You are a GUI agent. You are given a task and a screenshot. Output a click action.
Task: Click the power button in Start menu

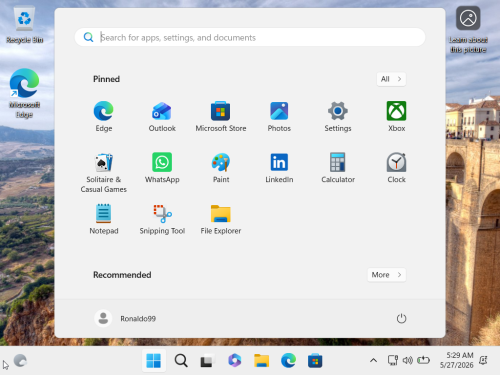pos(401,318)
